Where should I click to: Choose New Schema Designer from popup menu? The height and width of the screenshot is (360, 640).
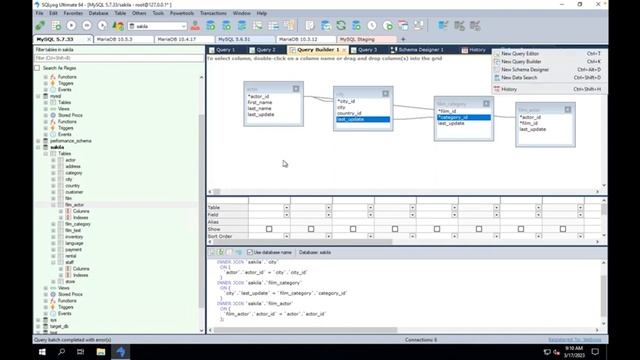(549, 69)
